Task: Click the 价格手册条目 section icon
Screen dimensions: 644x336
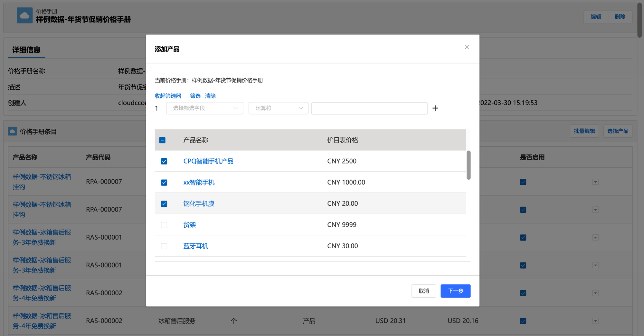Action: click(12, 131)
